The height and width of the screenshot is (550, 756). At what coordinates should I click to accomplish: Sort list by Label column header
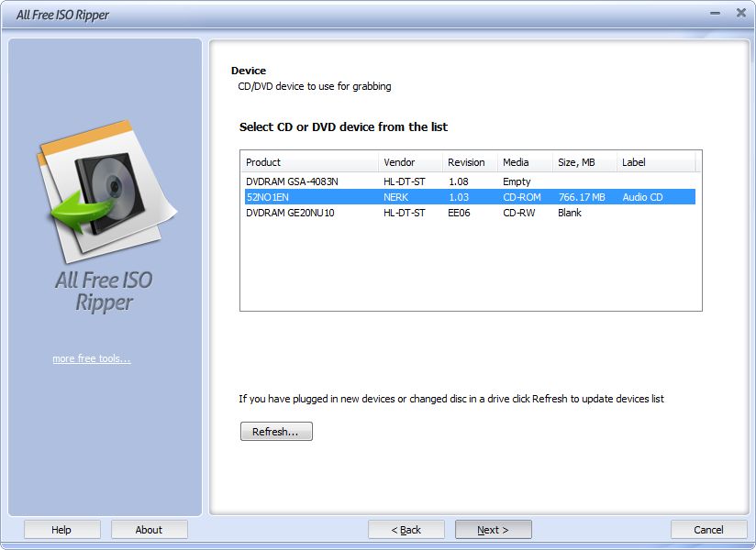tap(656, 162)
